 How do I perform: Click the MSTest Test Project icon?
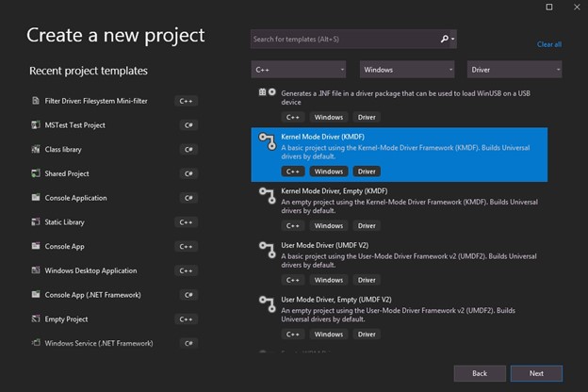point(36,125)
